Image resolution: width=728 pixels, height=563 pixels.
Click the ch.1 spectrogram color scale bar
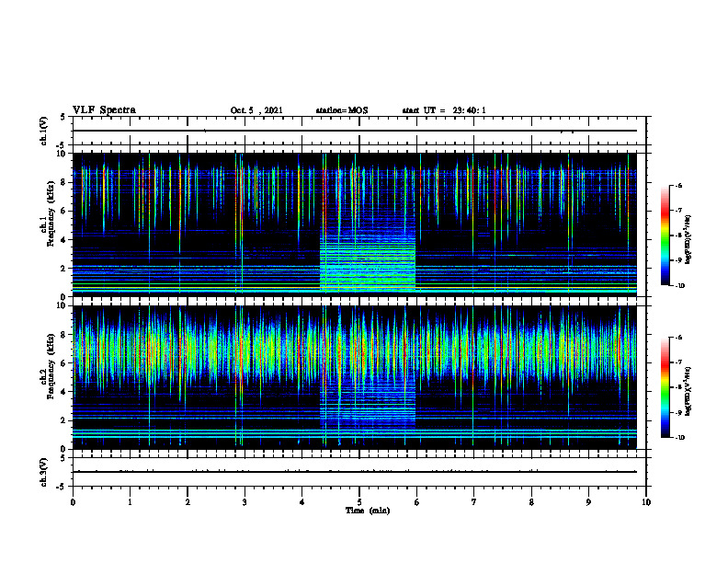(665, 236)
